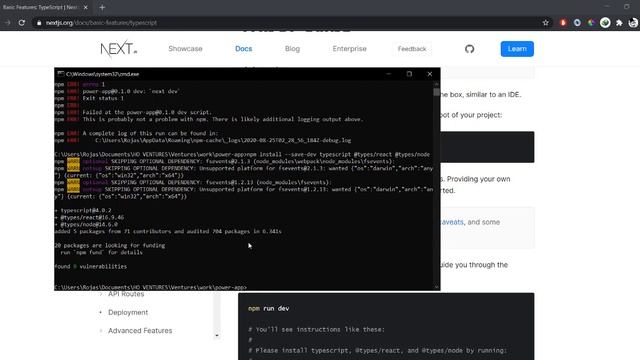Go forward with the browser arrow
Screen dimensions: 640x360
7,23
